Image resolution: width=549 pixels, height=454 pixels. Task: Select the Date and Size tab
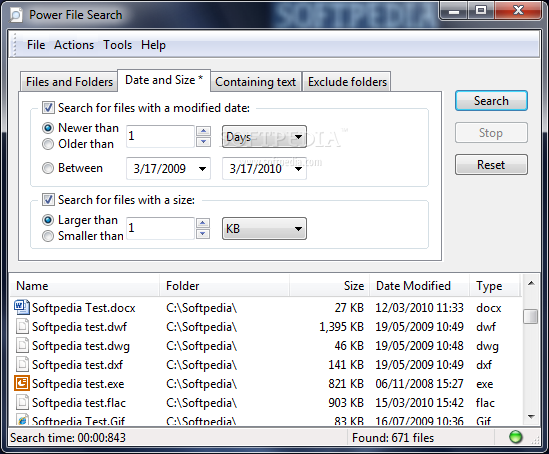tap(164, 80)
